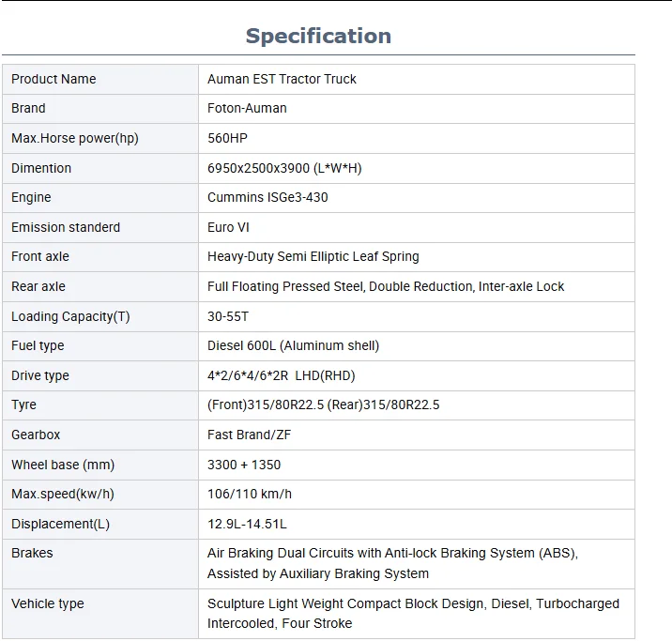This screenshot has height=641, width=672.
Task: Select the Dimention row label
Action: click(x=41, y=168)
